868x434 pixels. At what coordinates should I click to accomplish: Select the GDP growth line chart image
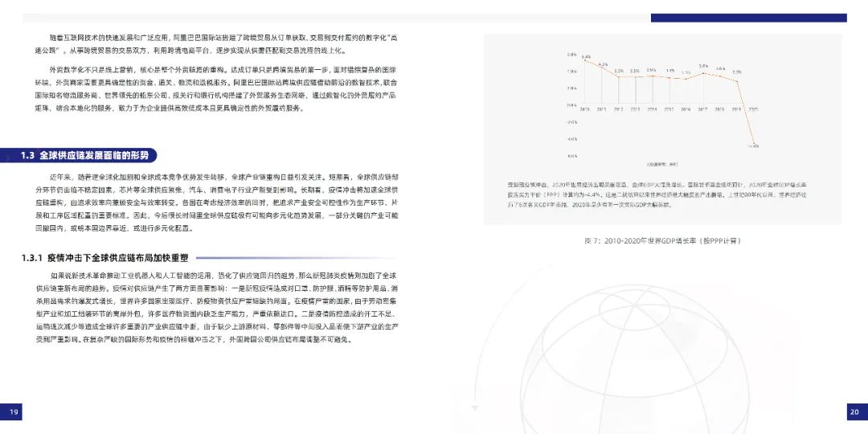663,108
